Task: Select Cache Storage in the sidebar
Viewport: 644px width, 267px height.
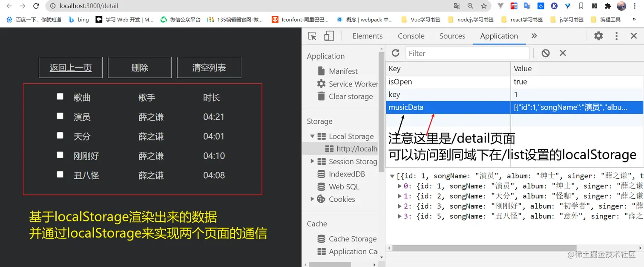Action: point(347,239)
